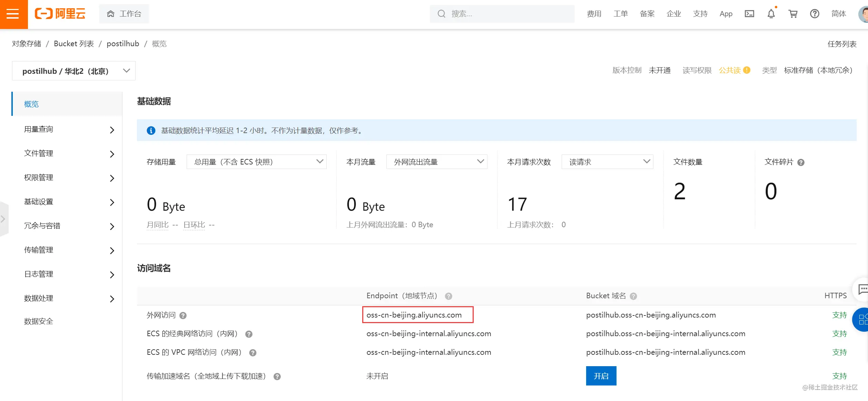This screenshot has width=868, height=401.
Task: Click the 未开启 acceleration status text
Action: [x=377, y=376]
